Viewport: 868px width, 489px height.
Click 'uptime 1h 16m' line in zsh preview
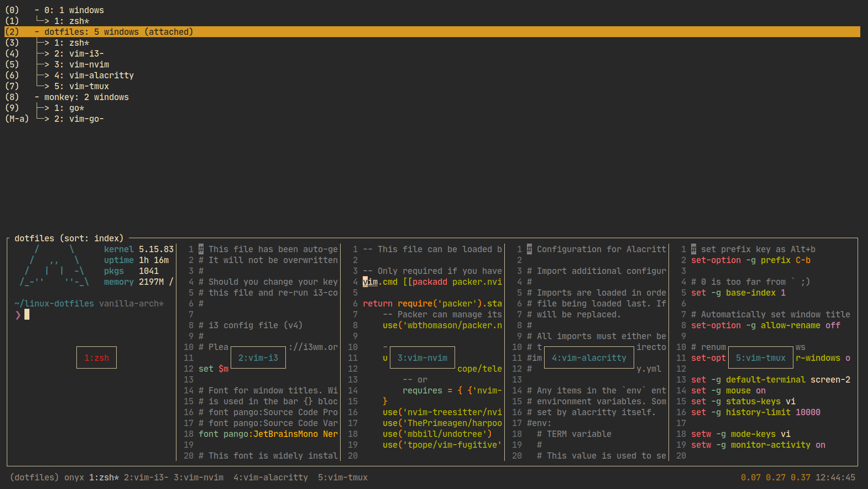tap(137, 260)
